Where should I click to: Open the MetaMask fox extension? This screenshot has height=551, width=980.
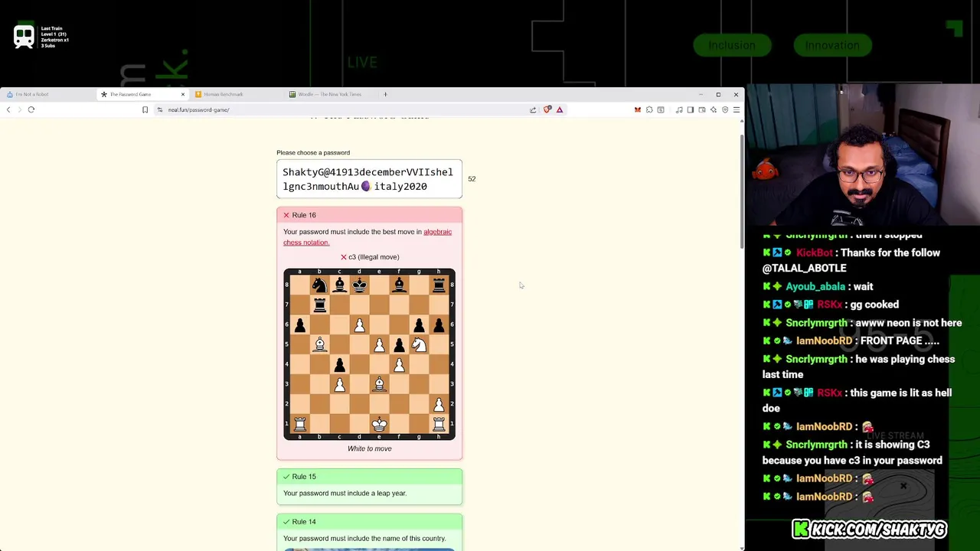637,109
